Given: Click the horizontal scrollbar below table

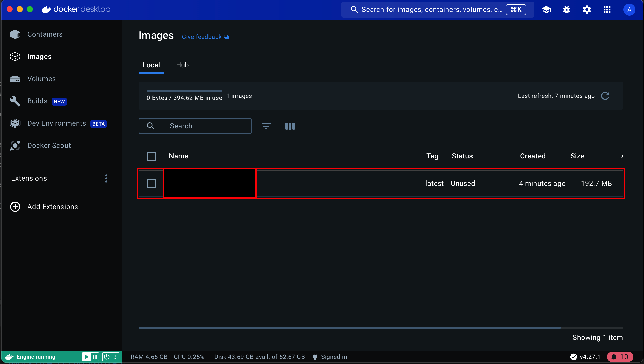Looking at the screenshot, I should coord(350,328).
